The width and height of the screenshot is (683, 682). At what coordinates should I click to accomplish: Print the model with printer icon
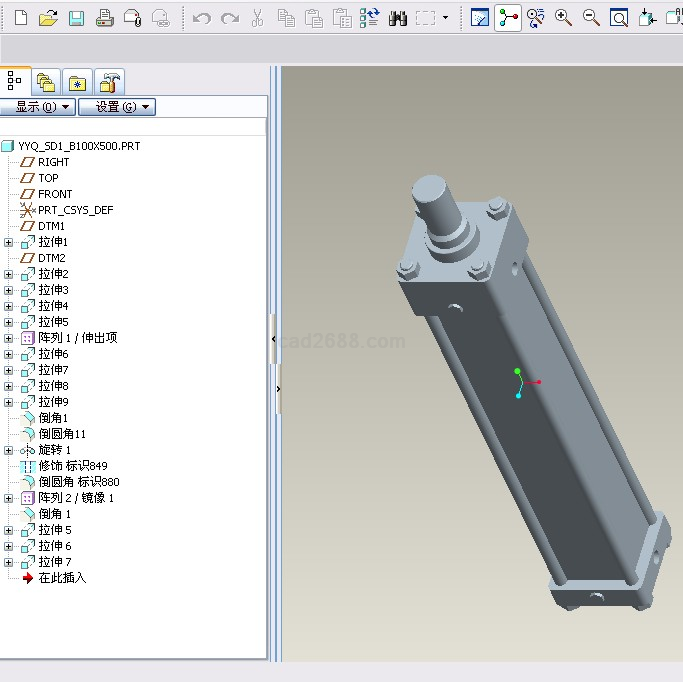coord(104,18)
